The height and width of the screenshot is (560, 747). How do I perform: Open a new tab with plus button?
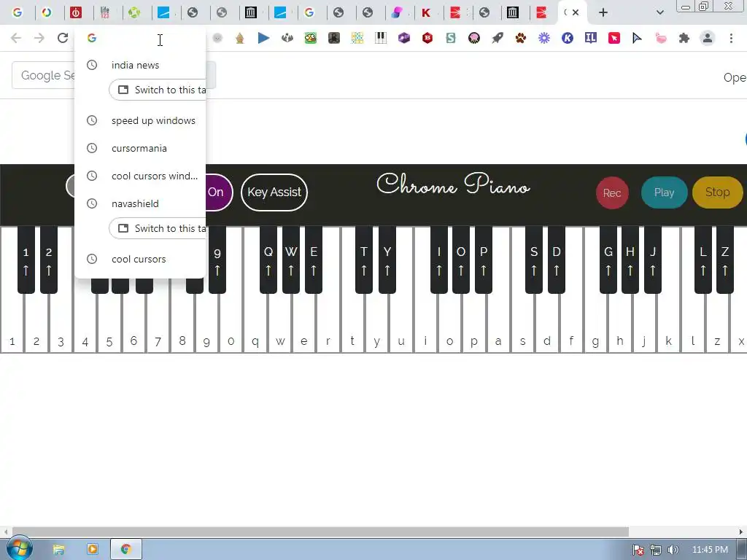pos(603,12)
